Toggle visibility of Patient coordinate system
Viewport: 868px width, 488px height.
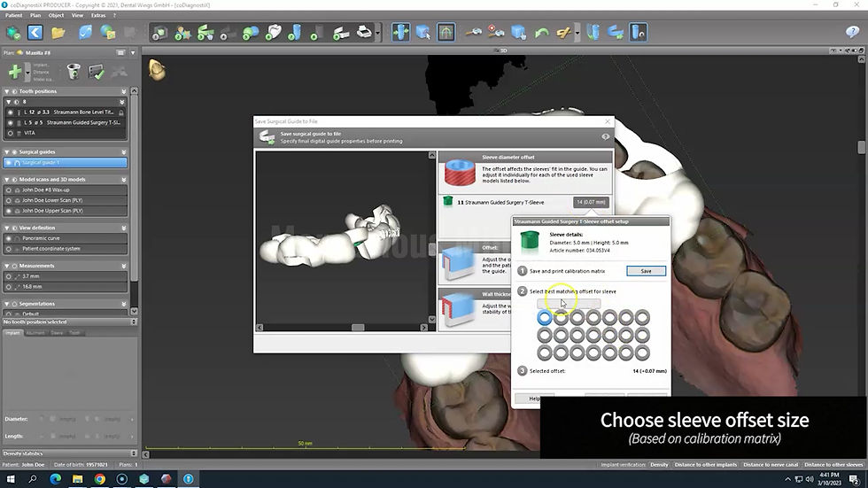coord(8,249)
